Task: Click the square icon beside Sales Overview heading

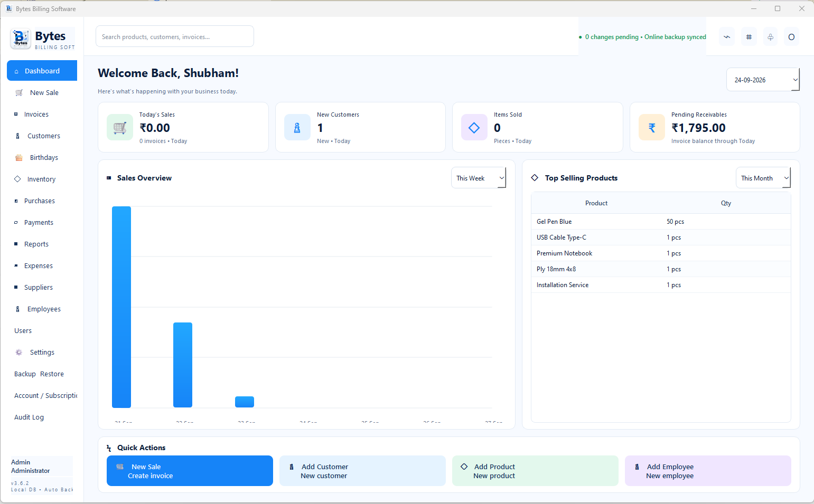Action: [109, 178]
